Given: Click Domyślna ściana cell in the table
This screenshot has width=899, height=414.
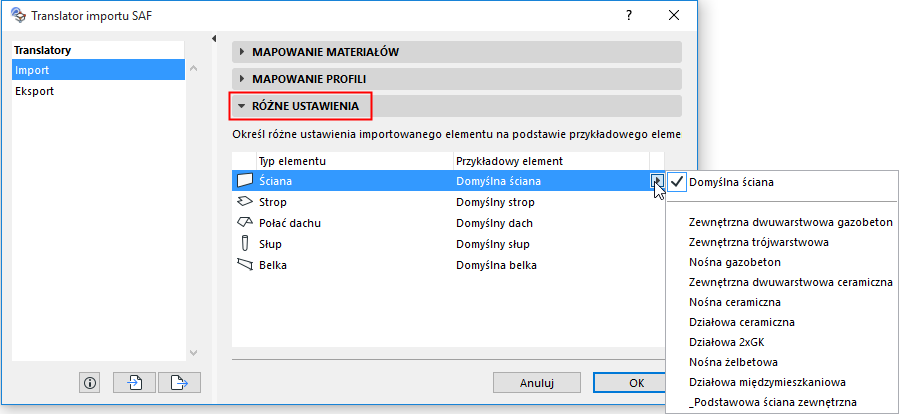Looking at the screenshot, I should (x=498, y=181).
